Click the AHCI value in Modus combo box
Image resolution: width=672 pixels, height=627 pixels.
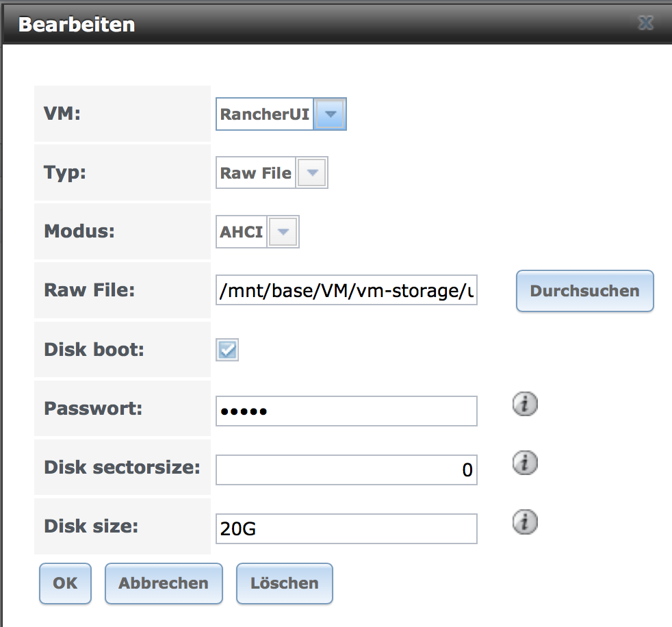click(242, 232)
